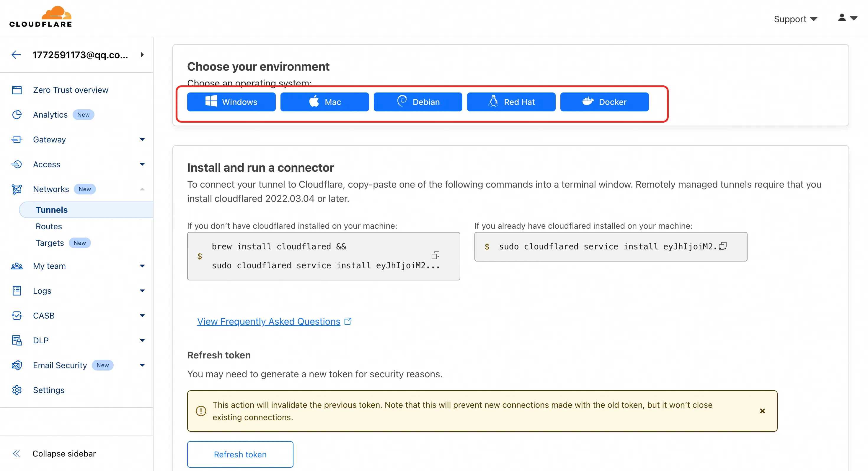Expand the Logs menu
Screen dimensions: 868x471
[x=142, y=291]
